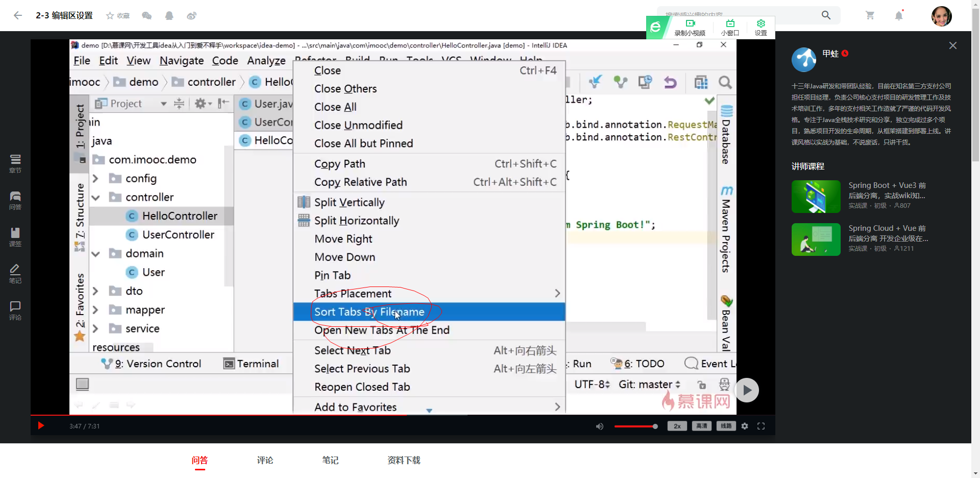Open the 章节 chapters sidebar panel
The height and width of the screenshot is (478, 980).
point(15,163)
